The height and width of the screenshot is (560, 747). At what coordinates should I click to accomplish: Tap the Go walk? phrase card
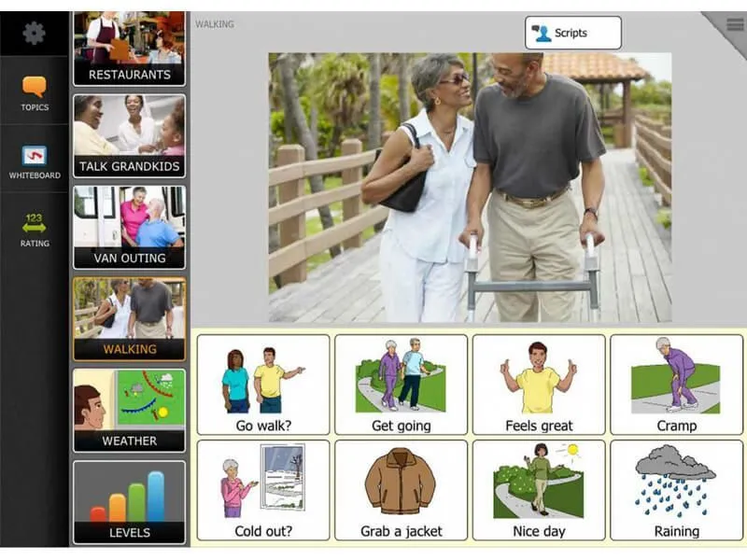click(x=263, y=385)
